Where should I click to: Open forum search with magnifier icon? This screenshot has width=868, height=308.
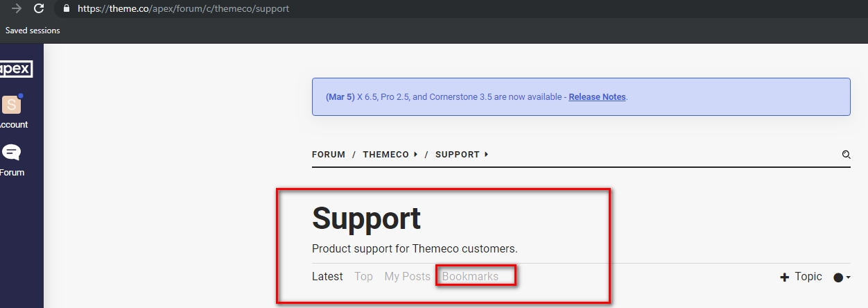[x=846, y=155]
